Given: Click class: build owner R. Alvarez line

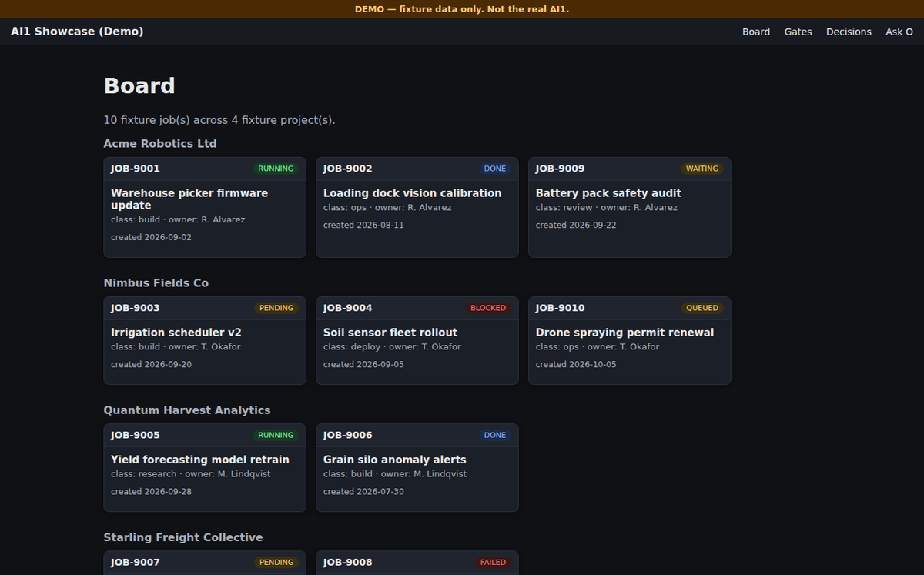Looking at the screenshot, I should tap(178, 219).
